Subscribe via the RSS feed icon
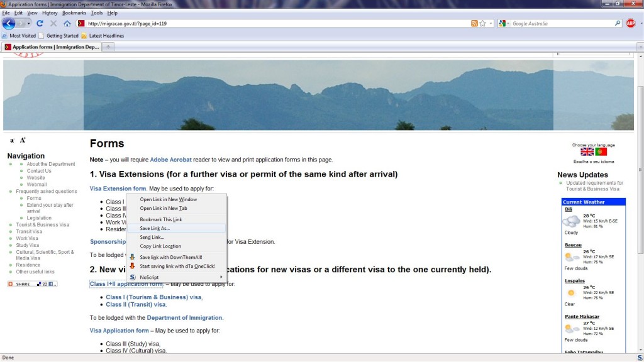 coord(474,23)
